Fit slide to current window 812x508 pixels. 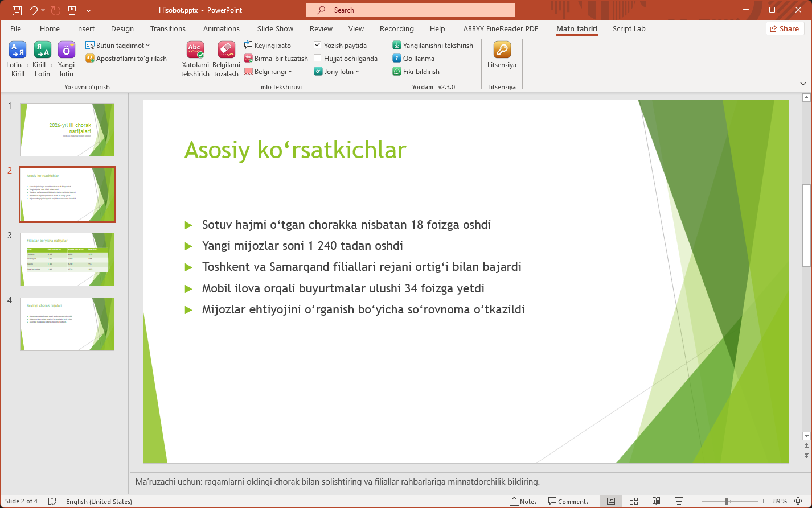pyautogui.click(x=798, y=501)
